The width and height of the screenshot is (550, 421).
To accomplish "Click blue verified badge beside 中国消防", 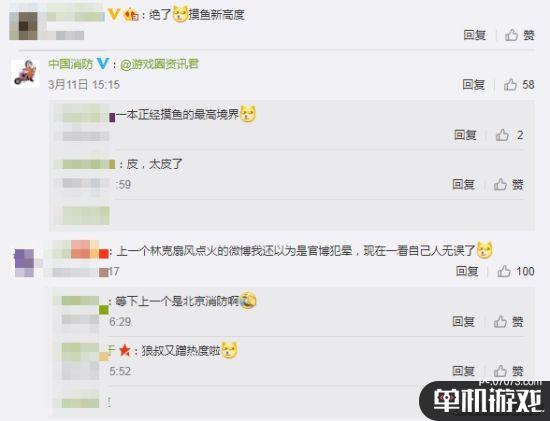I will 103,64.
